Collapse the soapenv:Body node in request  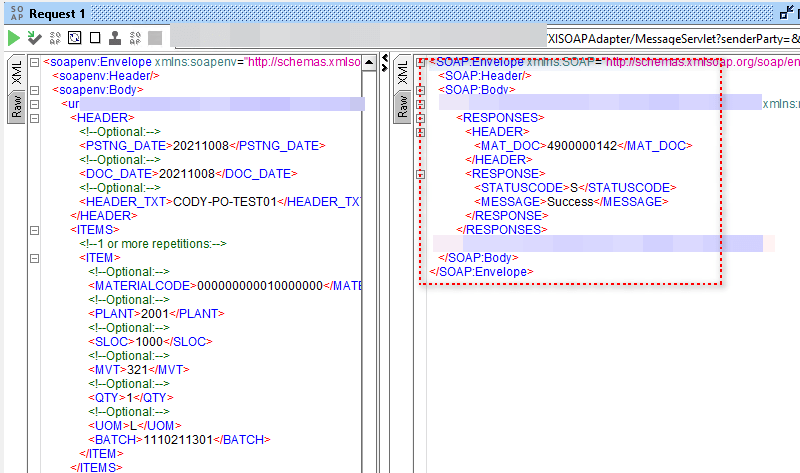pos(35,90)
